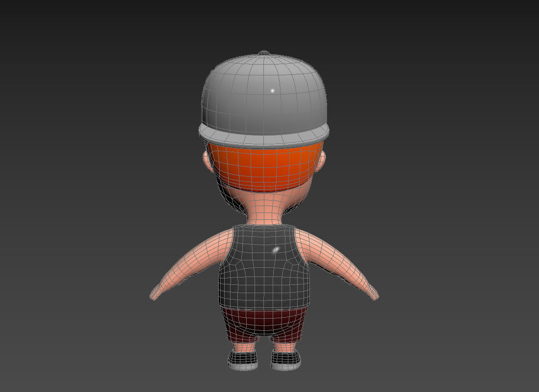Select the right shoe
The height and width of the screenshot is (392, 539).
286,360
